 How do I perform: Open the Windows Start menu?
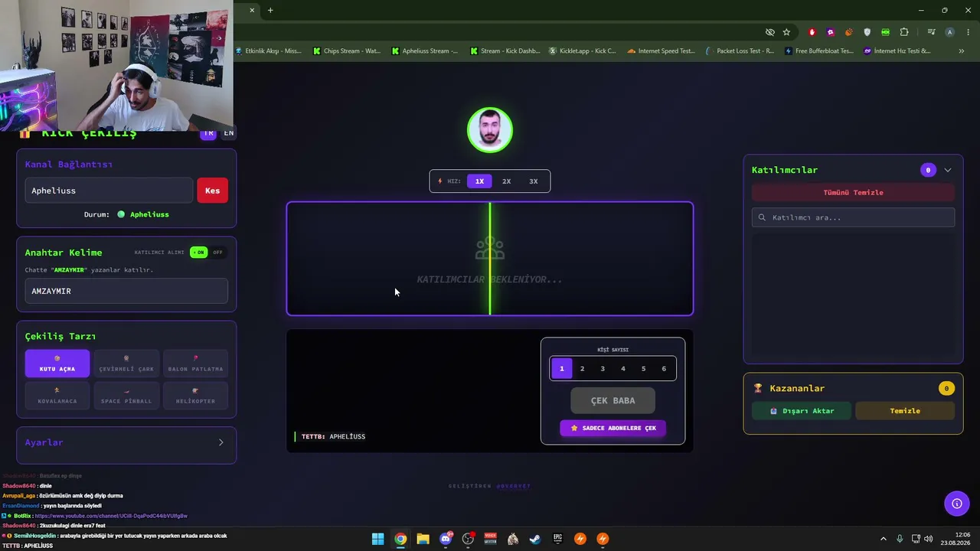click(377, 539)
